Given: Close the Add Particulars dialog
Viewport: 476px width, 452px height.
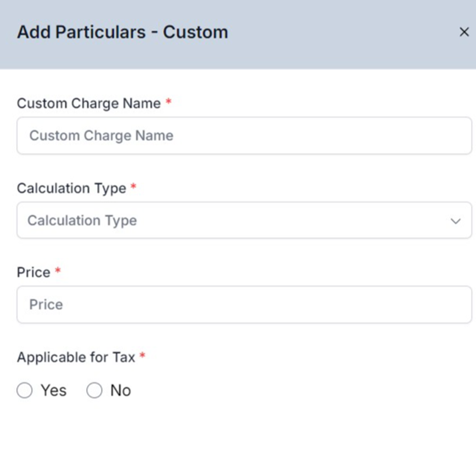Looking at the screenshot, I should tap(464, 32).
